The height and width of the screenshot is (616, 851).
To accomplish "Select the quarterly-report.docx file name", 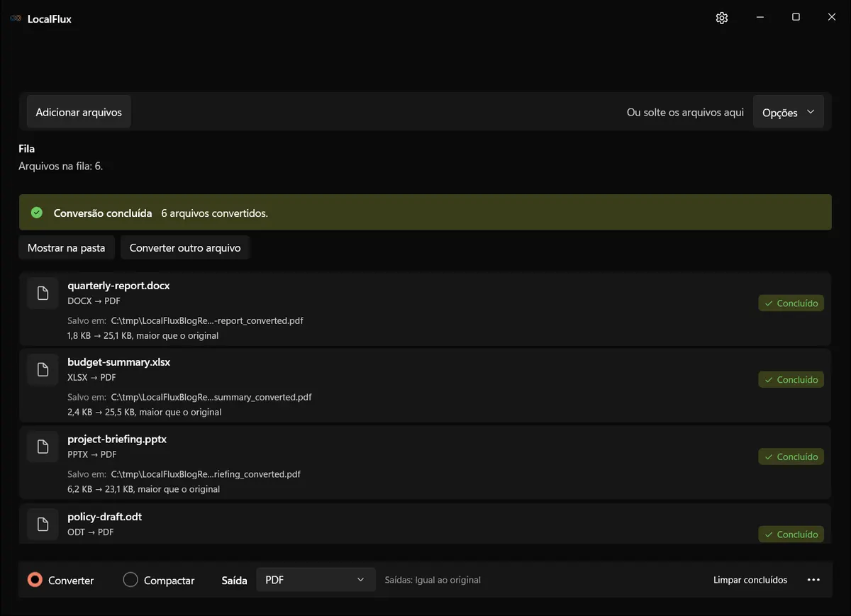I will tap(118, 286).
